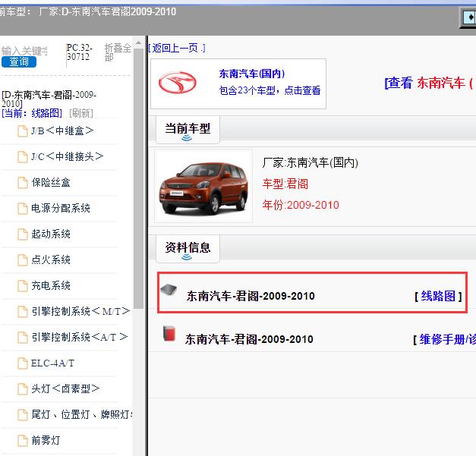Open the 线路图 wiring diagram link

point(438,296)
